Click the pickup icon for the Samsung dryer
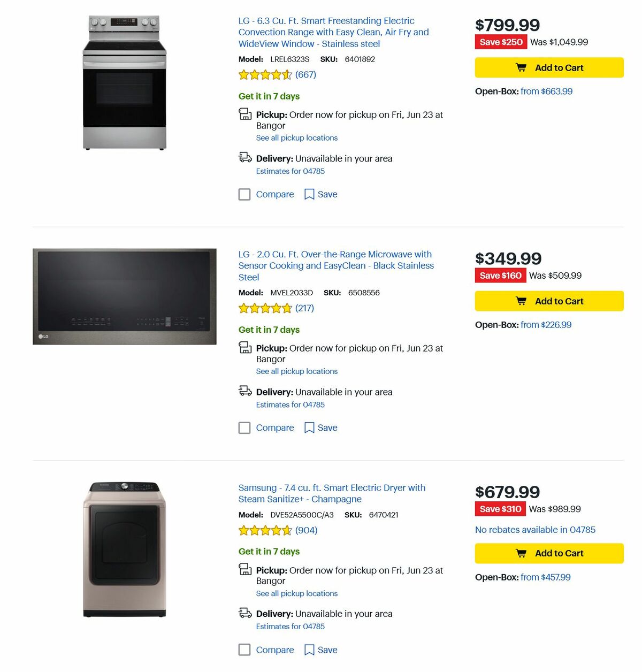 pyautogui.click(x=245, y=570)
